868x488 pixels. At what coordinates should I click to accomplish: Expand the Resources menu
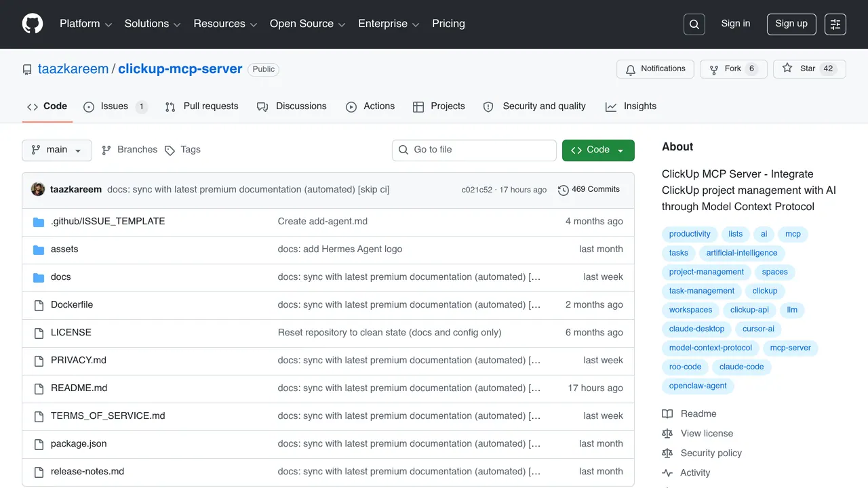[x=225, y=24]
